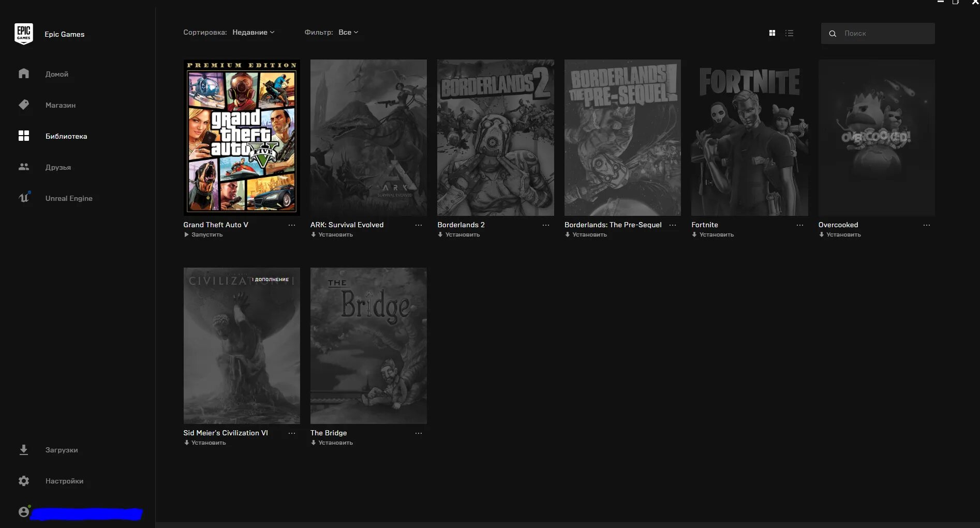Open the Загрузки downloads icon
This screenshot has width=980, height=528.
click(x=24, y=449)
